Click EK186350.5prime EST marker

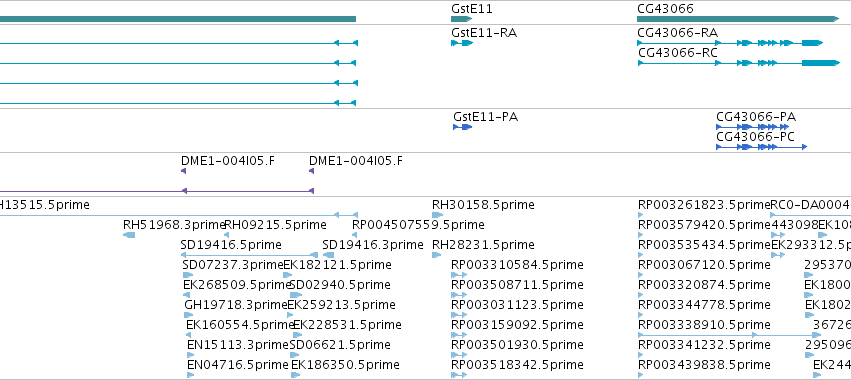295,375
